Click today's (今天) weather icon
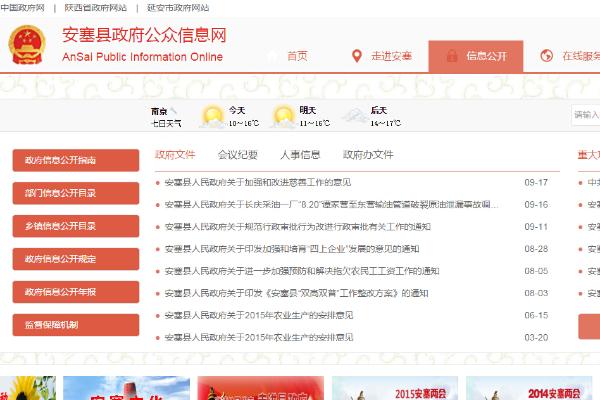Screen dimensions: 600x400 pos(212,116)
